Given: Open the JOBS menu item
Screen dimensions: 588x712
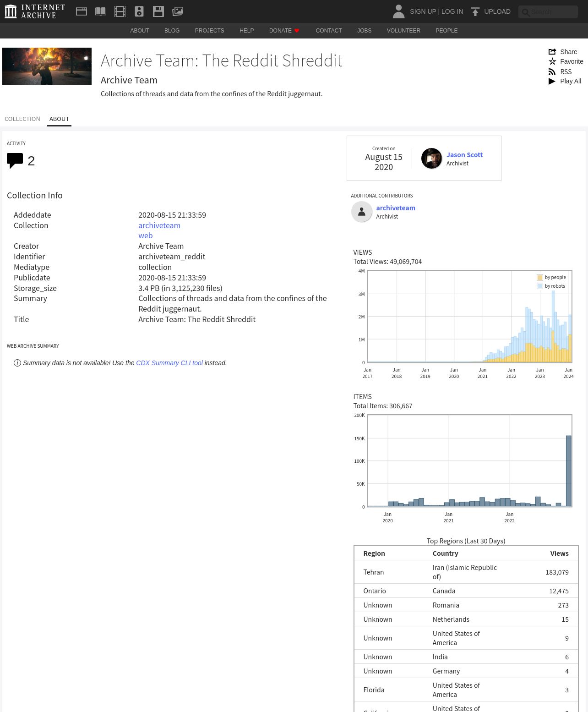Looking at the screenshot, I should pyautogui.click(x=365, y=31).
